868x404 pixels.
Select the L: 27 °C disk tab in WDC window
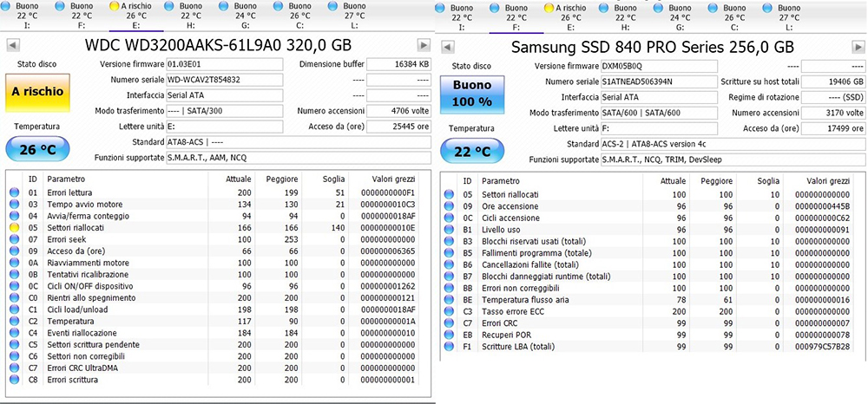point(354,16)
